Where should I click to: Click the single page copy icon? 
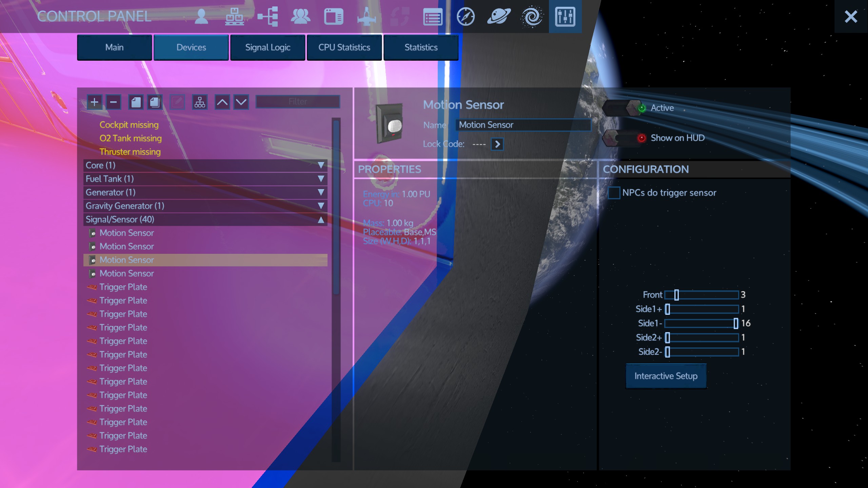point(136,102)
